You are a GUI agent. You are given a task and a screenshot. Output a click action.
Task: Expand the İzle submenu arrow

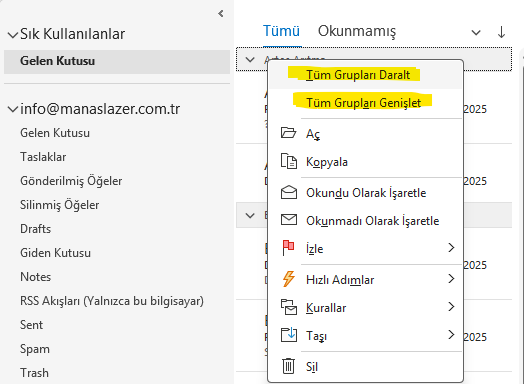coord(451,248)
